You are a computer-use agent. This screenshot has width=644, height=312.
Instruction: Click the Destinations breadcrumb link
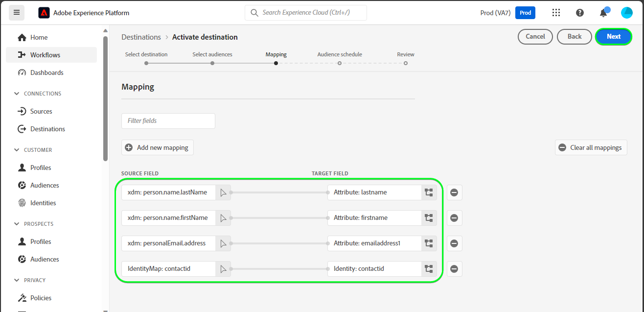pyautogui.click(x=141, y=37)
